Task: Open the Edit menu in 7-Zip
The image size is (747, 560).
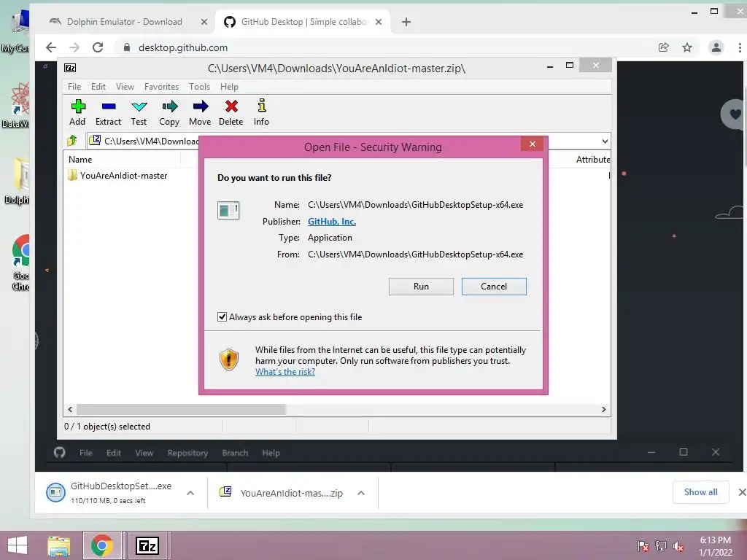Action: pyautogui.click(x=98, y=87)
